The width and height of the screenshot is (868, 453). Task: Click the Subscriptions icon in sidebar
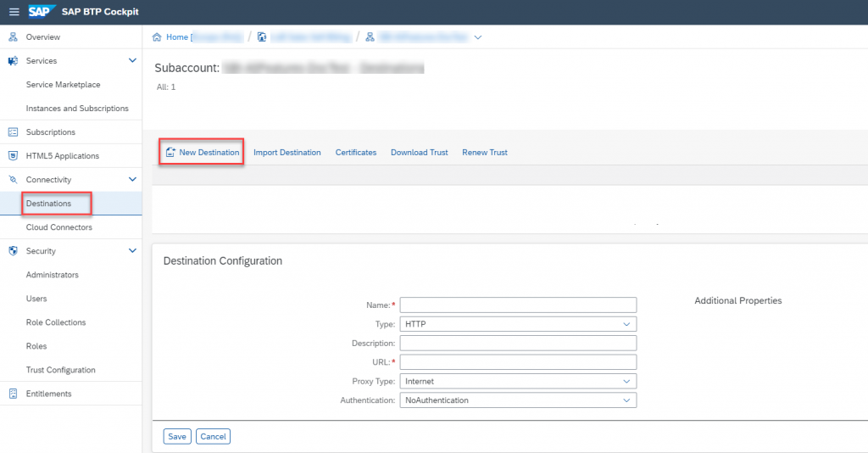(x=13, y=132)
